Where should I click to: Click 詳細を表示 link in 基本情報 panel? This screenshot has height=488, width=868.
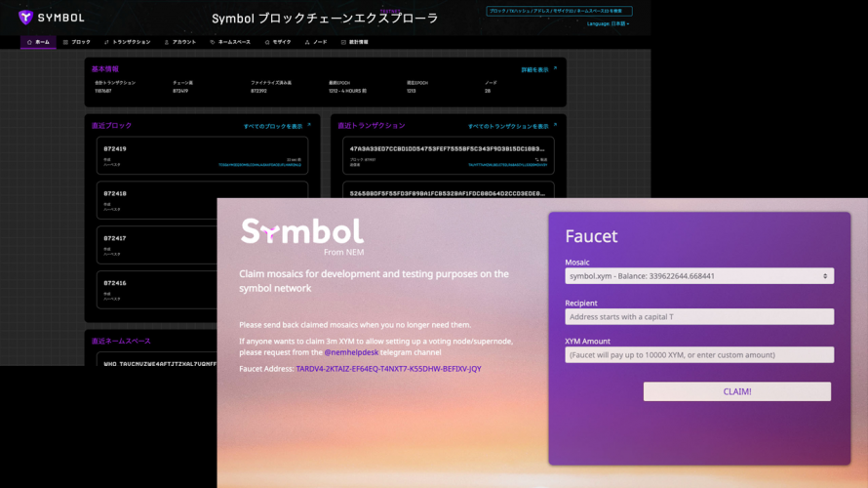(534, 70)
